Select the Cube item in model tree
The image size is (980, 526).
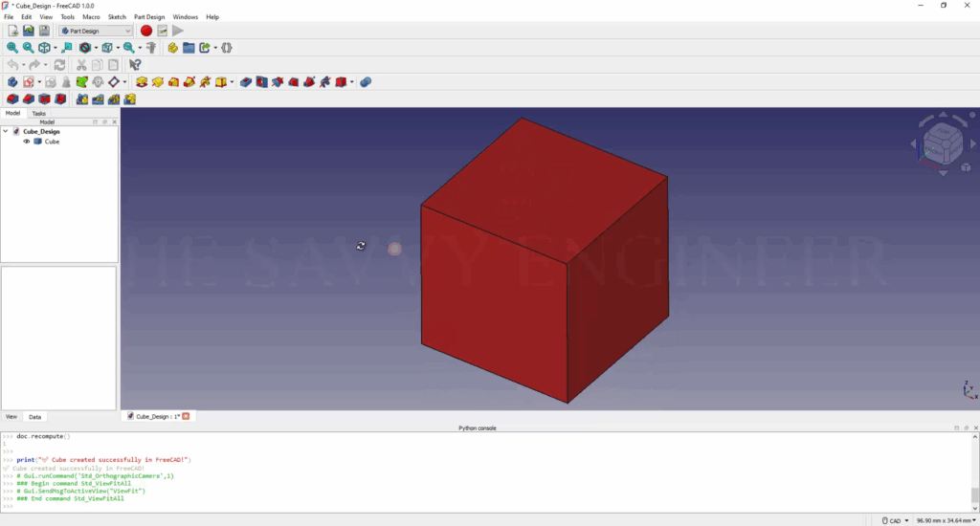coord(52,142)
